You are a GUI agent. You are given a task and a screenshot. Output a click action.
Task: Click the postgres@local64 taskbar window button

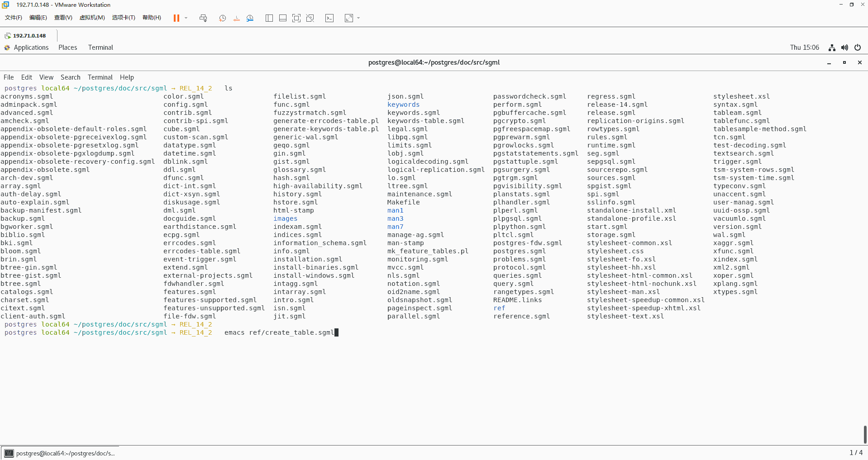61,453
